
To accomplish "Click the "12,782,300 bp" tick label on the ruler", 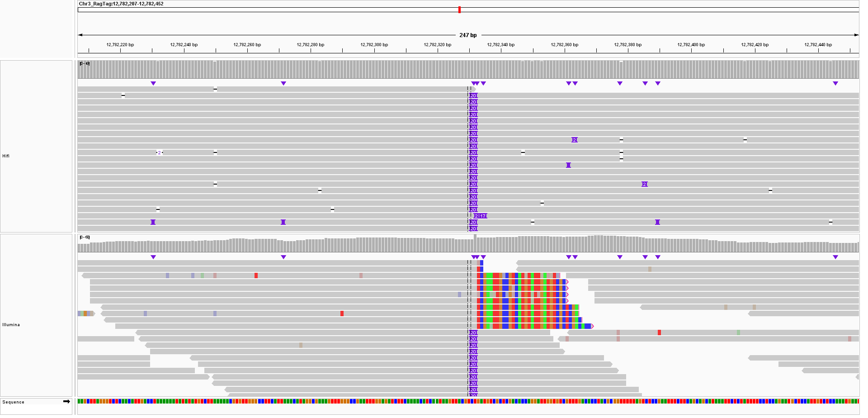I will [374, 44].
